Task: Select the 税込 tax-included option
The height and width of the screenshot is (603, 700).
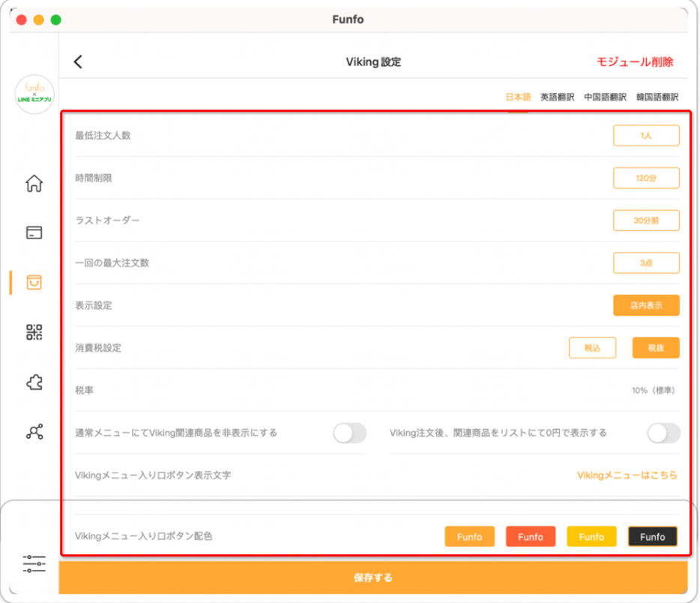Action: [592, 348]
